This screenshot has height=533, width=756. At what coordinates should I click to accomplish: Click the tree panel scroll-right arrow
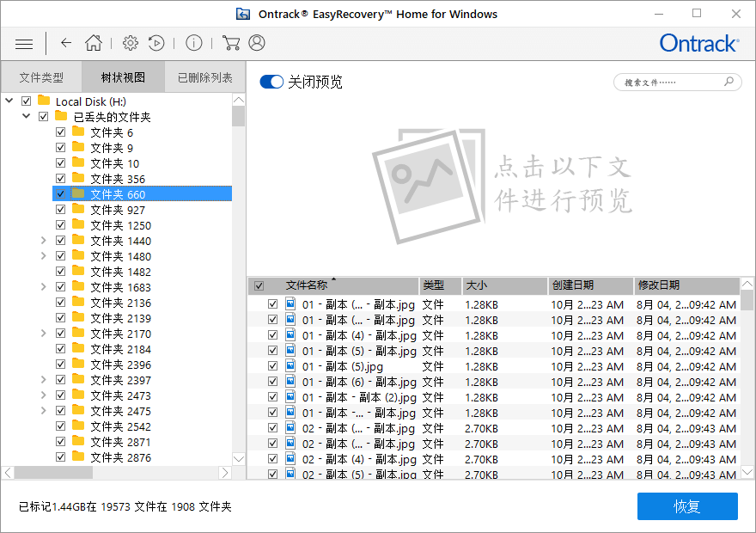[225, 473]
